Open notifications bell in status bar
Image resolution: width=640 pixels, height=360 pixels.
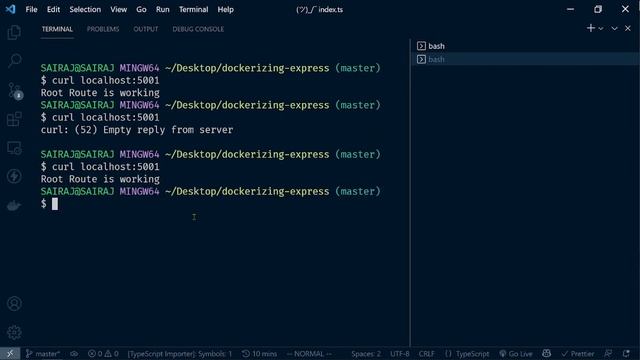(x=627, y=353)
